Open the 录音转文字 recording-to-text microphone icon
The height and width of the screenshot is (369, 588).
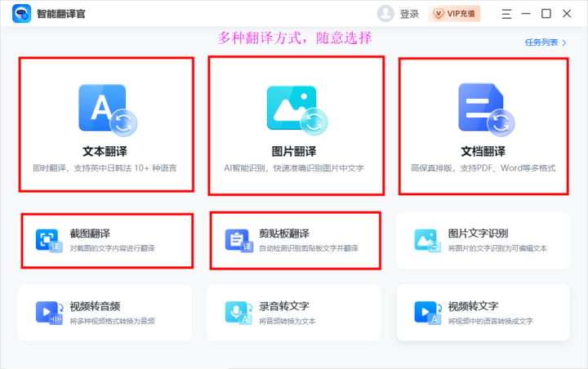click(x=238, y=313)
